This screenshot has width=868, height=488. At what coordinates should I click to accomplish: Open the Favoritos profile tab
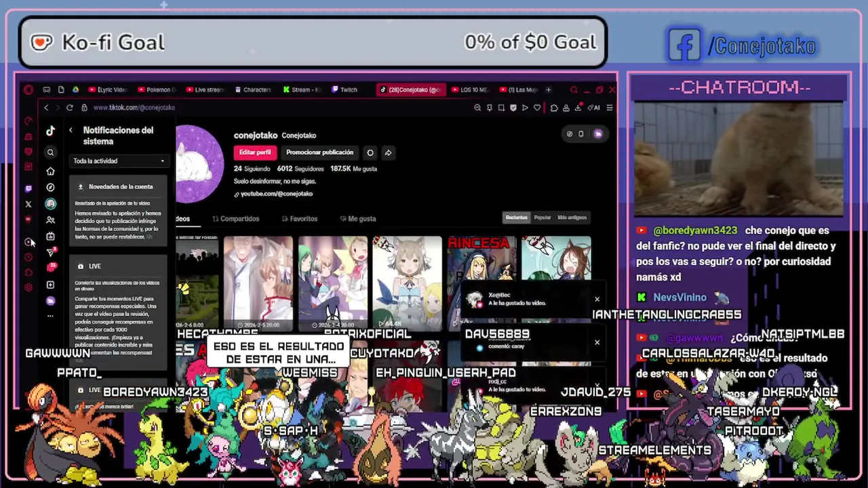[300, 219]
